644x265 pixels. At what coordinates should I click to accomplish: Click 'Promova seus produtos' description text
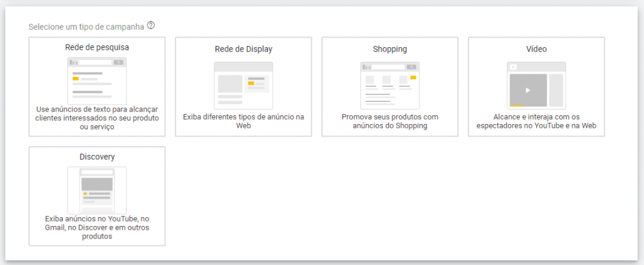[x=390, y=121]
